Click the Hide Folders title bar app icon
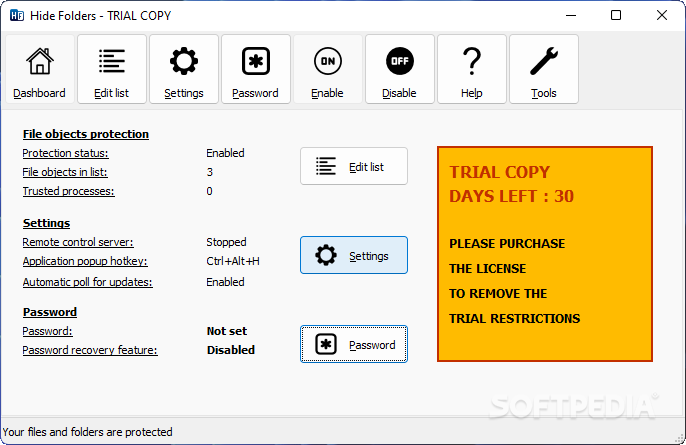The height and width of the screenshot is (445, 686). (17, 16)
